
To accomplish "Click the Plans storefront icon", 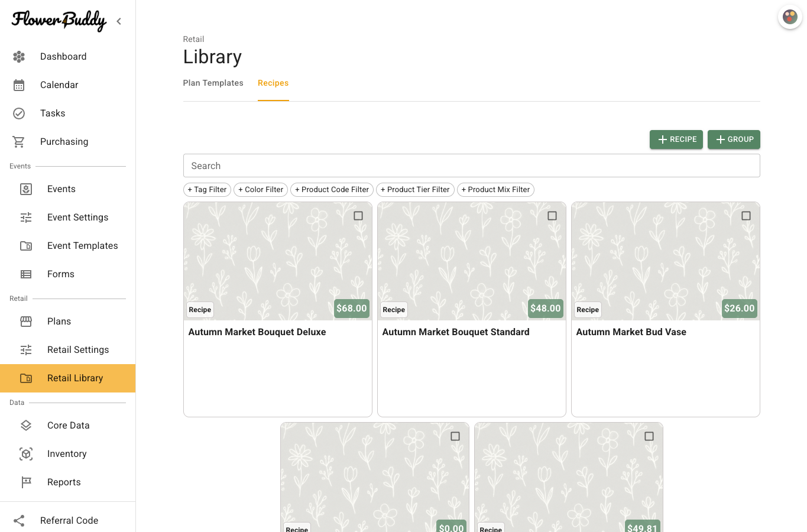I will pyautogui.click(x=26, y=322).
